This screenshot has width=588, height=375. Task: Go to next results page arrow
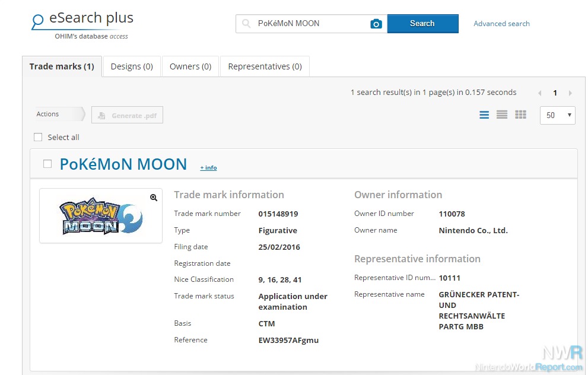[x=570, y=93]
